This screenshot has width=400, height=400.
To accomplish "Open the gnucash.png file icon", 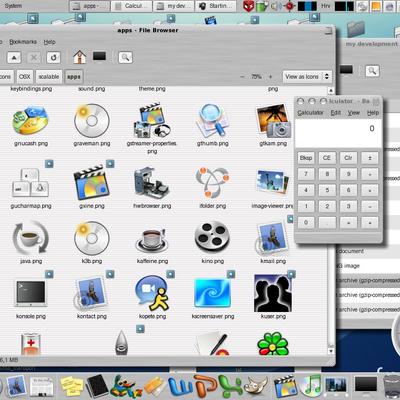I will (x=31, y=121).
